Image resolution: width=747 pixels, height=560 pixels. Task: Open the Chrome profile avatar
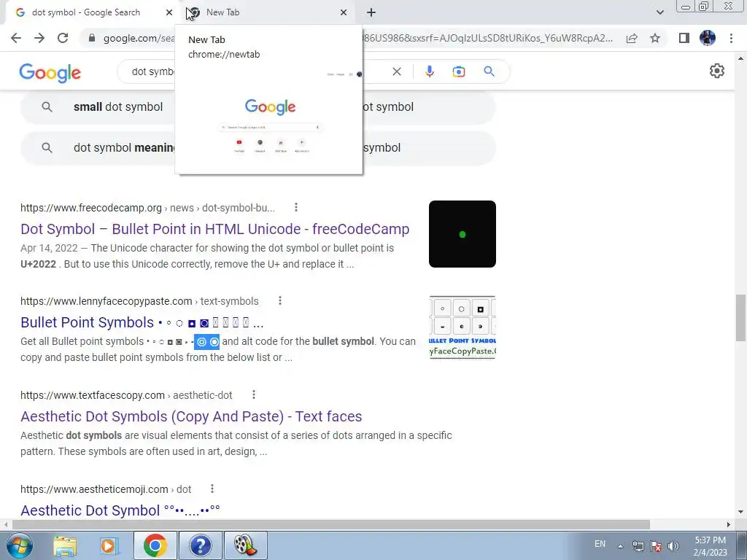pos(708,38)
